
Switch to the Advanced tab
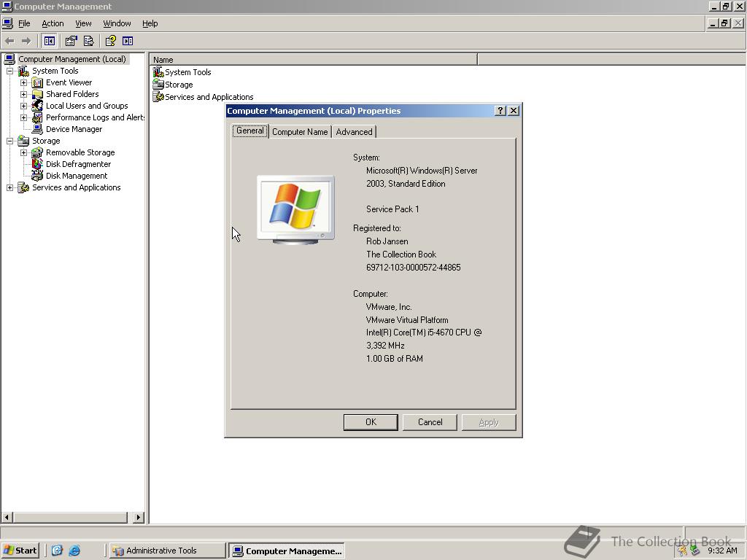tap(354, 132)
